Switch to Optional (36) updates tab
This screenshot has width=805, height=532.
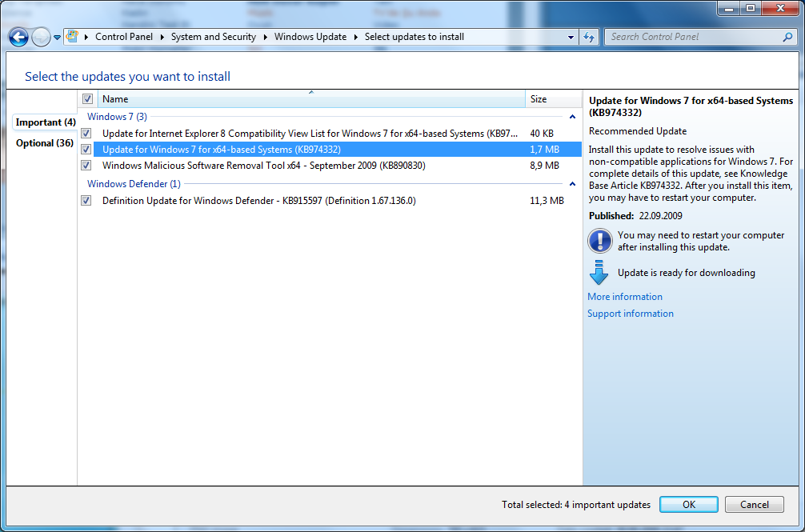click(x=45, y=143)
